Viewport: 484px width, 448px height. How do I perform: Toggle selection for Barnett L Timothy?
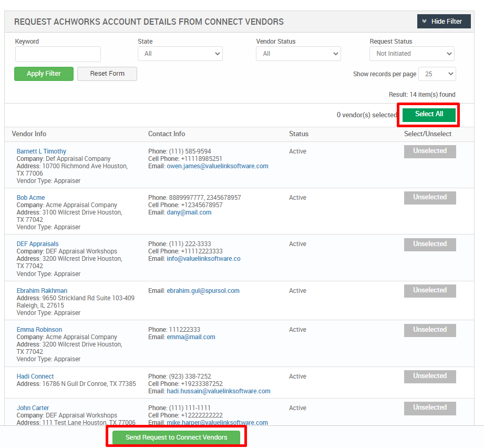[x=429, y=151]
